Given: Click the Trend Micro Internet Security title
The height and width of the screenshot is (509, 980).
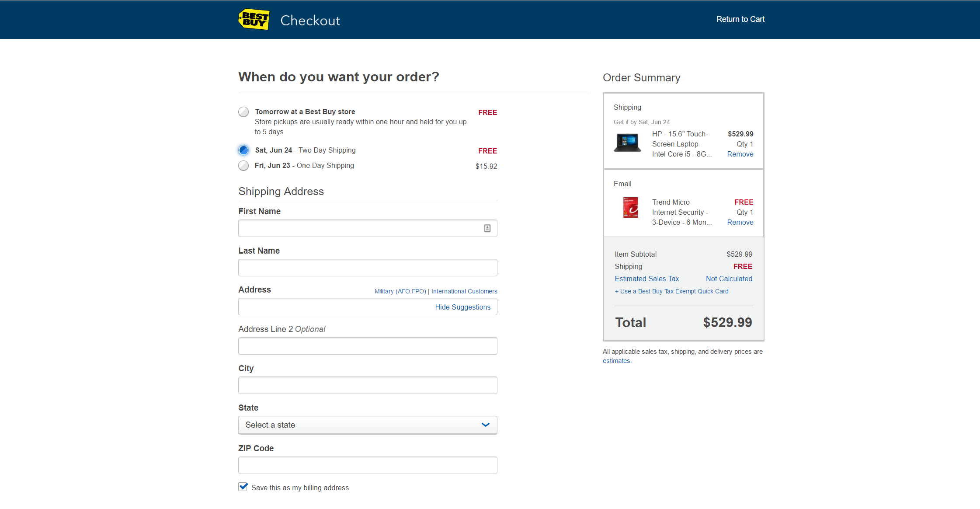Looking at the screenshot, I should point(682,212).
